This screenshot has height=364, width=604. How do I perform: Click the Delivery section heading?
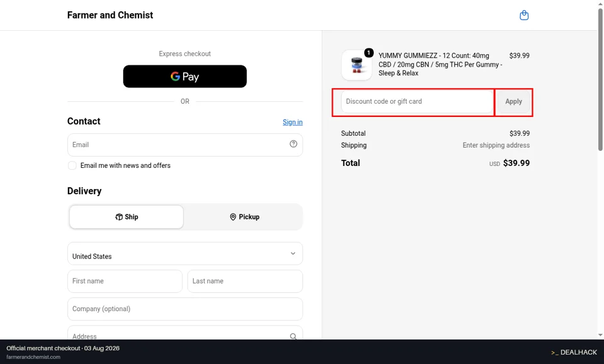coord(84,191)
